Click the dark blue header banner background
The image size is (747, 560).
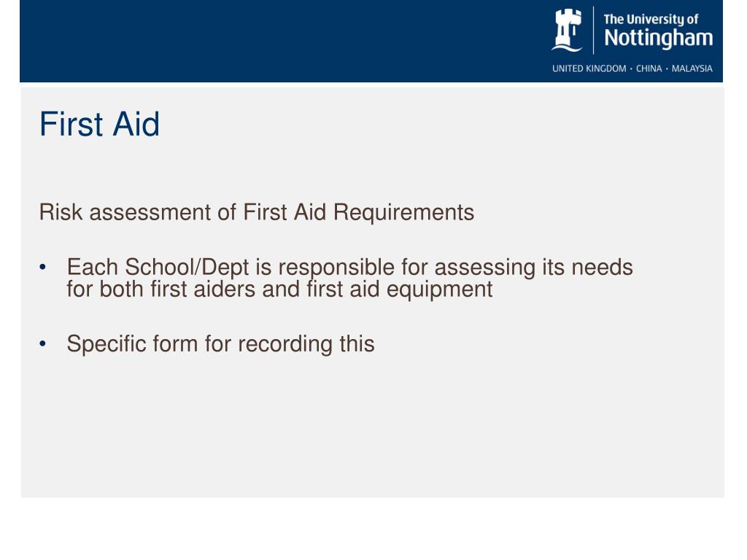[286, 41]
